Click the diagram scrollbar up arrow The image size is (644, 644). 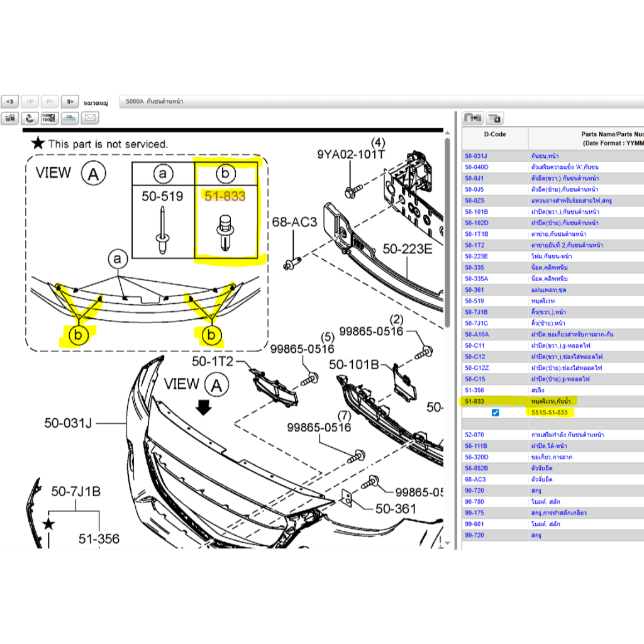[447, 133]
